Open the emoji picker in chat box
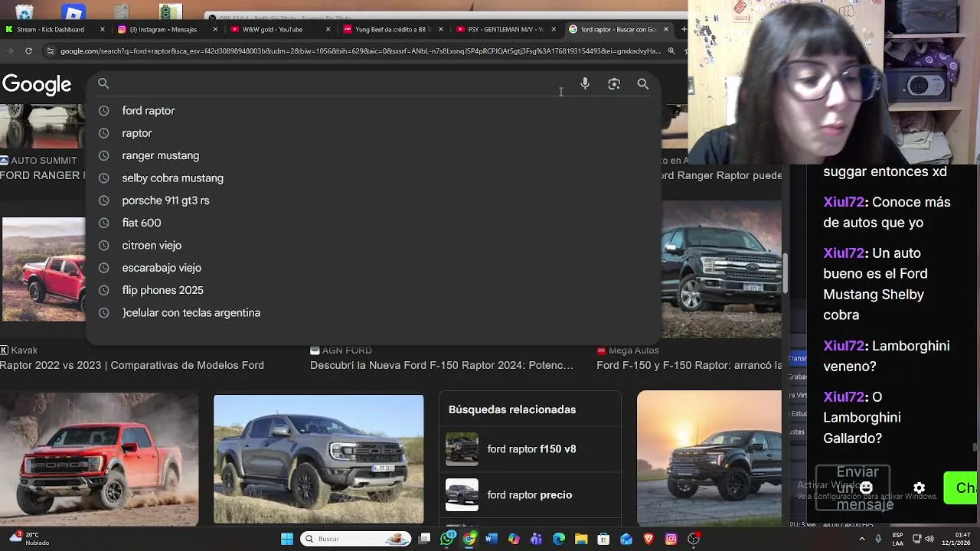Viewport: 980px width, 551px height. [x=866, y=487]
